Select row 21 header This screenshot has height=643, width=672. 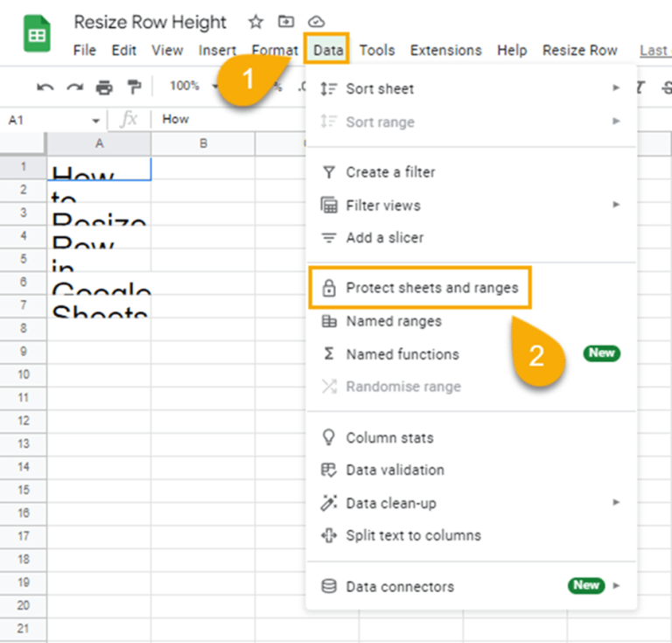23,629
